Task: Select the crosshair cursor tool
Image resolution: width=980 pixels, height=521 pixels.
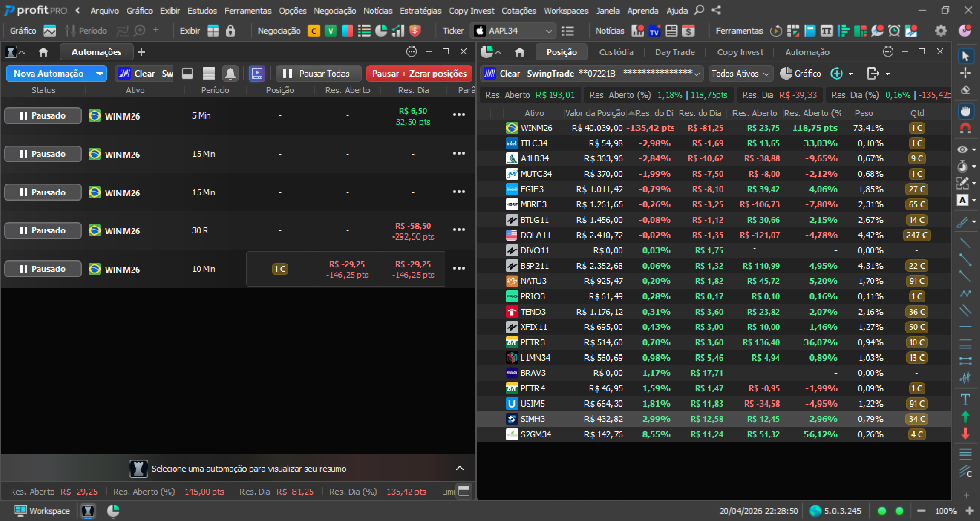Action: (965, 73)
